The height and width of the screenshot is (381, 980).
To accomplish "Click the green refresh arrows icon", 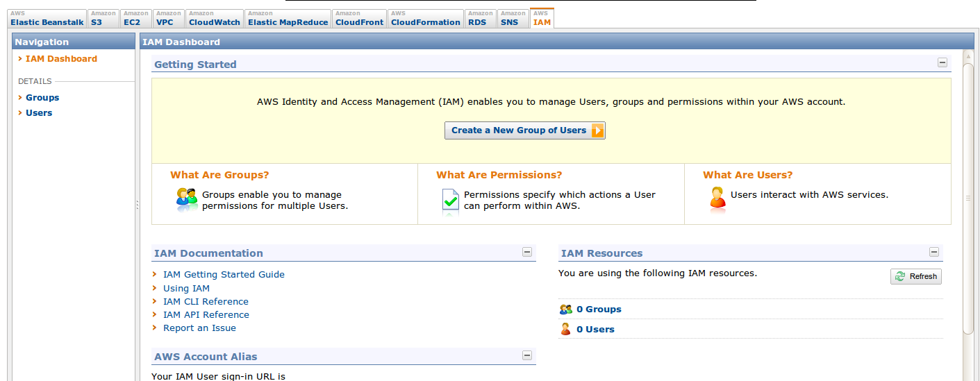I will click(x=901, y=276).
